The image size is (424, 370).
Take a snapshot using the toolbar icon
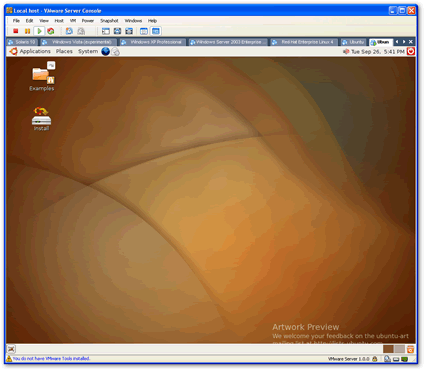click(x=69, y=31)
